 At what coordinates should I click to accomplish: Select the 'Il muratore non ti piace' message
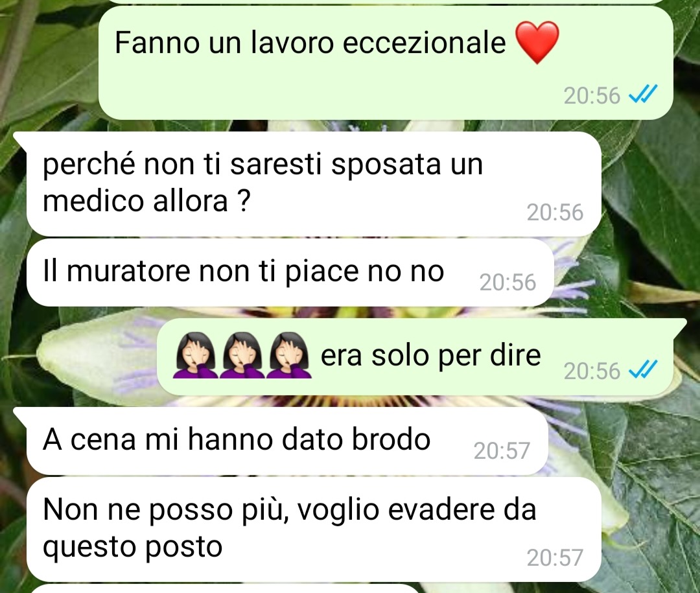pos(290,272)
